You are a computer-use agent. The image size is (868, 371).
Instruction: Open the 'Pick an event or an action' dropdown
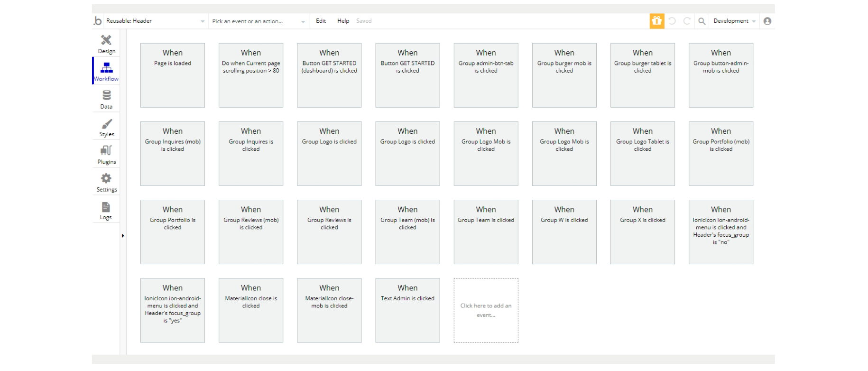coord(259,21)
